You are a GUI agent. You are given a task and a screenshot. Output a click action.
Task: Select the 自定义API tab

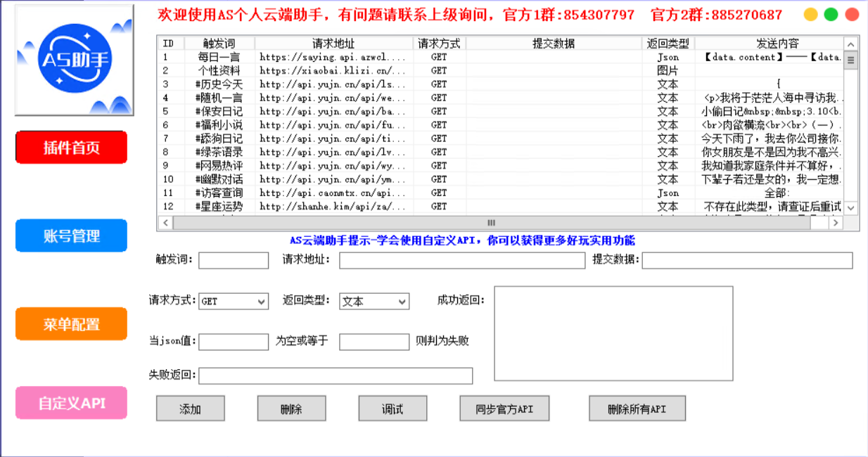click(x=72, y=403)
